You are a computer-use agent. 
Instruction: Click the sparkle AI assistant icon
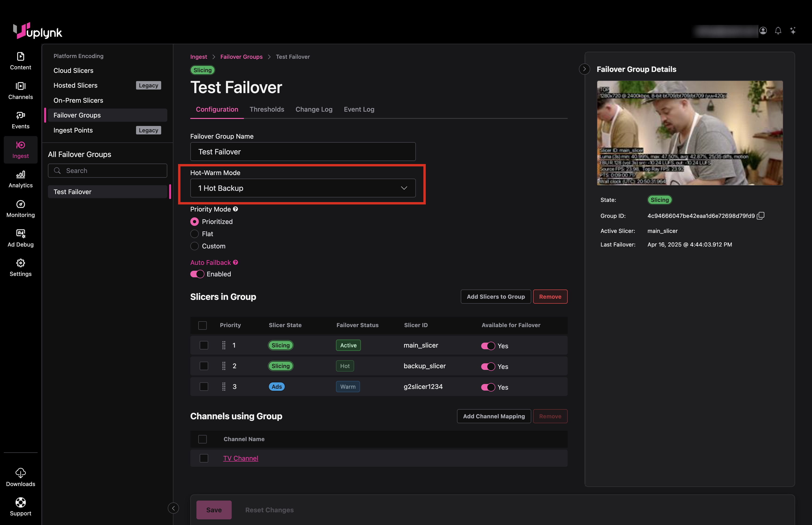click(x=793, y=31)
